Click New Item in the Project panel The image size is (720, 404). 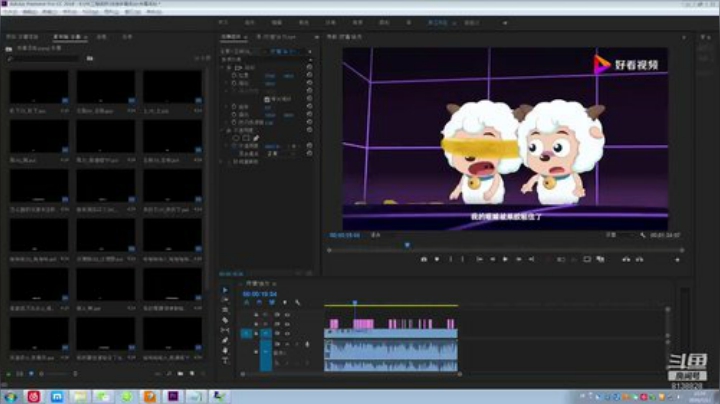[192, 374]
